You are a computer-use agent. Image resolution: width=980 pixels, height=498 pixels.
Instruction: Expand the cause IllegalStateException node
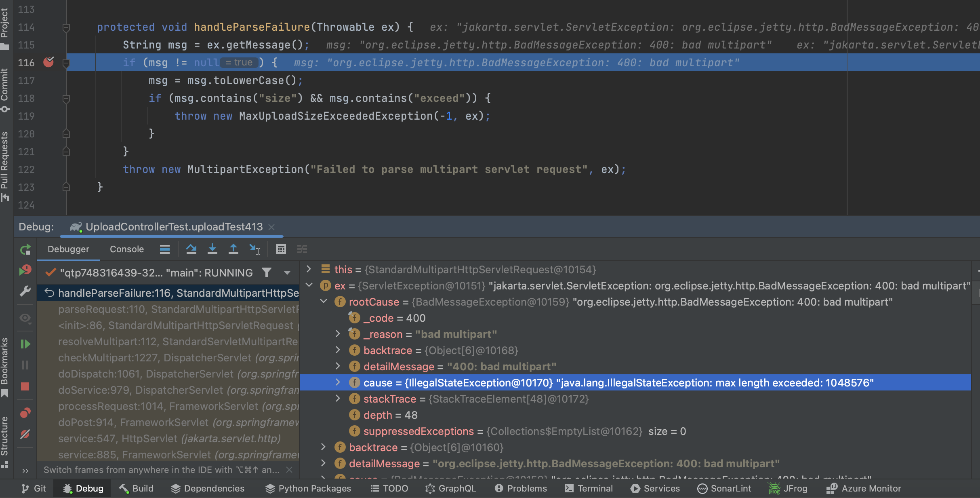click(338, 382)
